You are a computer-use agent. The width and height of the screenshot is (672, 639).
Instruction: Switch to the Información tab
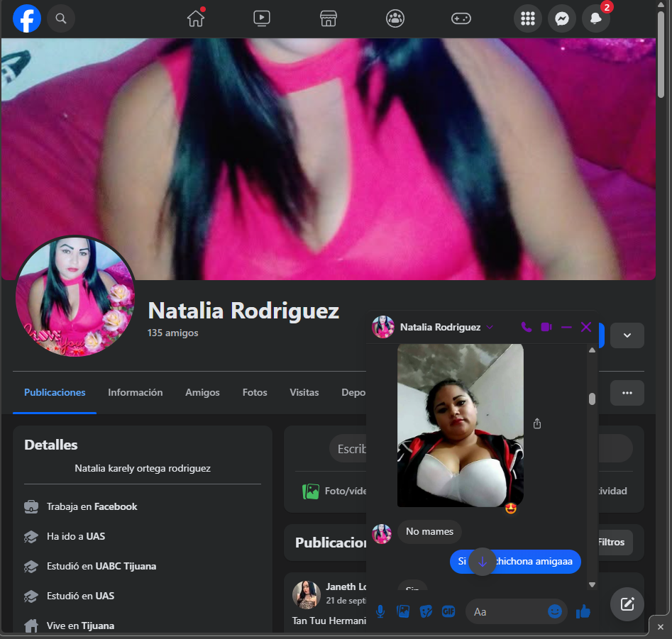[x=135, y=391]
